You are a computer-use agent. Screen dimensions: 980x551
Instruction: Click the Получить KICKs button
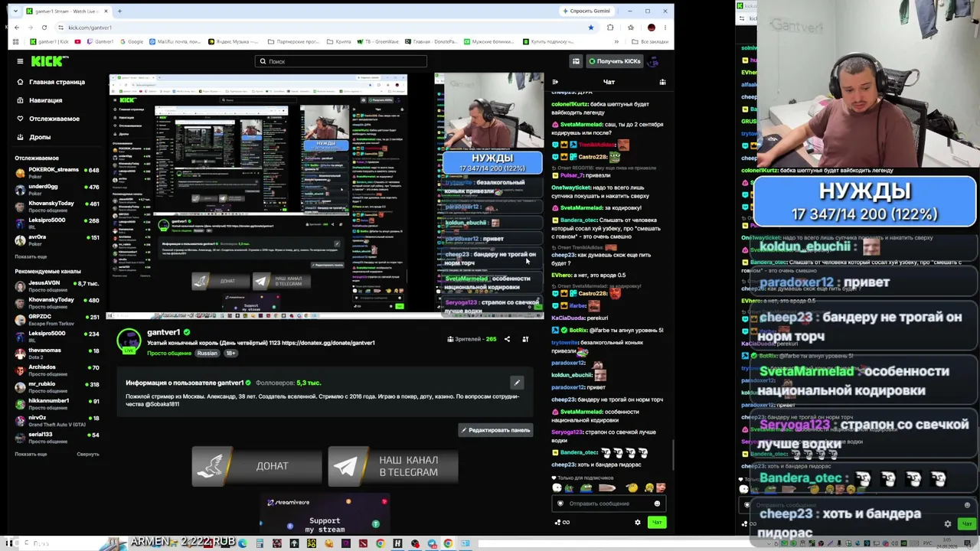point(614,61)
